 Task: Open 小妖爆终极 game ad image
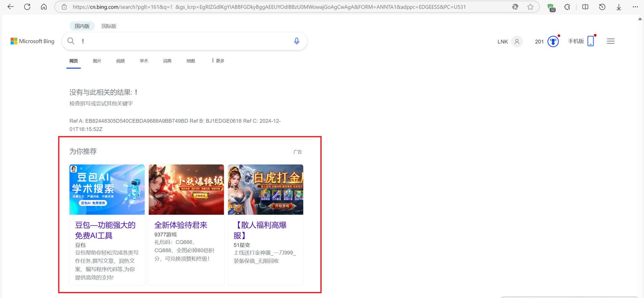coord(186,190)
